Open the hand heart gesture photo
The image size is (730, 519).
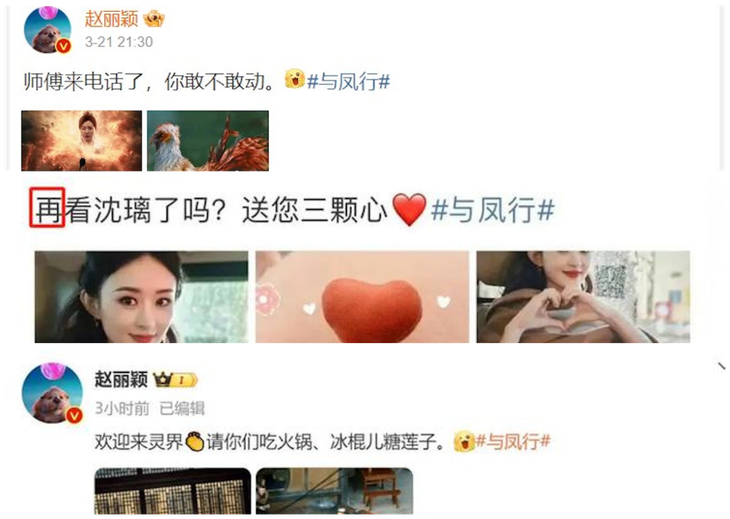coord(583,297)
